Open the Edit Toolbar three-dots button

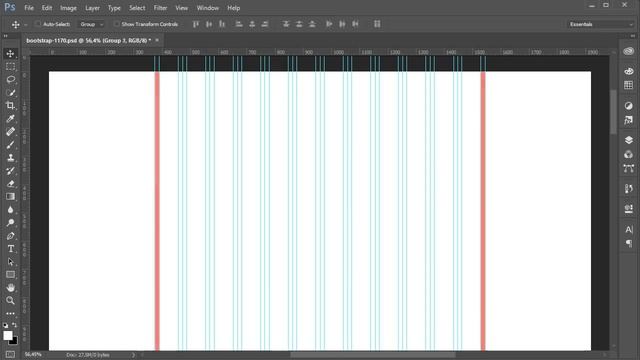click(x=11, y=313)
